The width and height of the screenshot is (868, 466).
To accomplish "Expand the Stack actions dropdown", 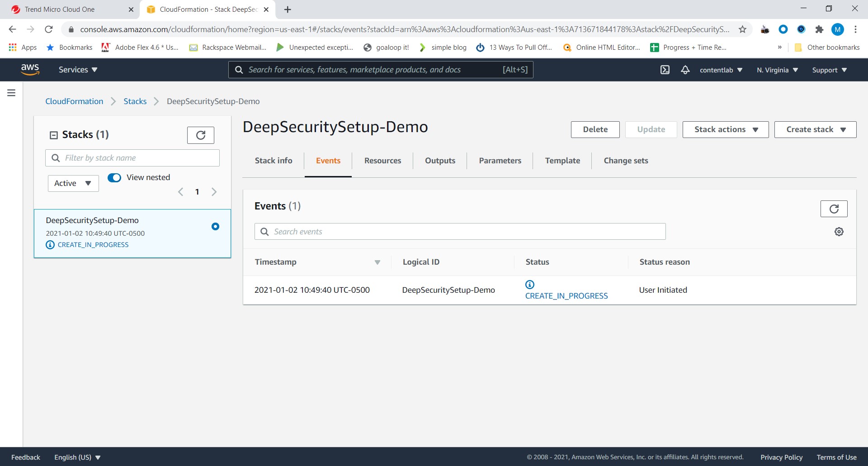I will 726,129.
